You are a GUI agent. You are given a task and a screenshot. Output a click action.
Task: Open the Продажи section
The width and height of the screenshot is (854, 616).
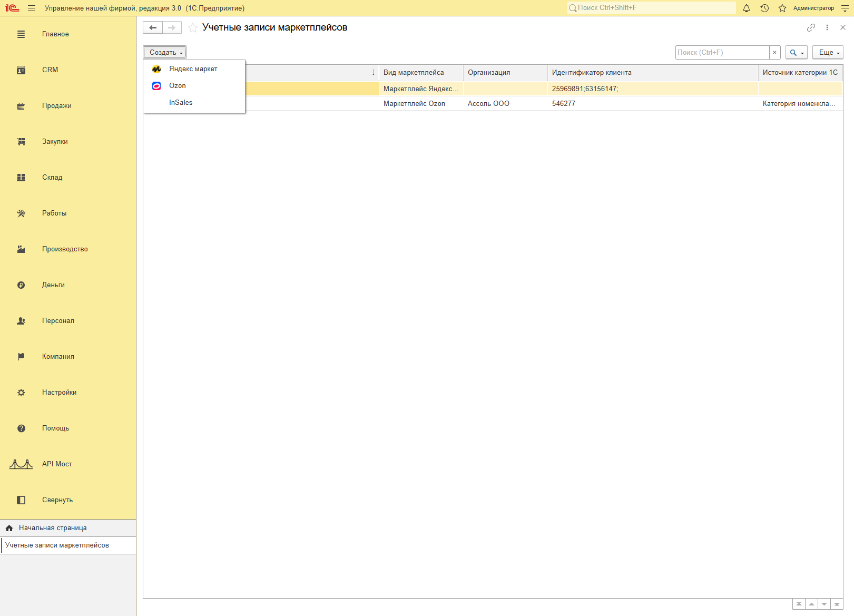(68, 106)
